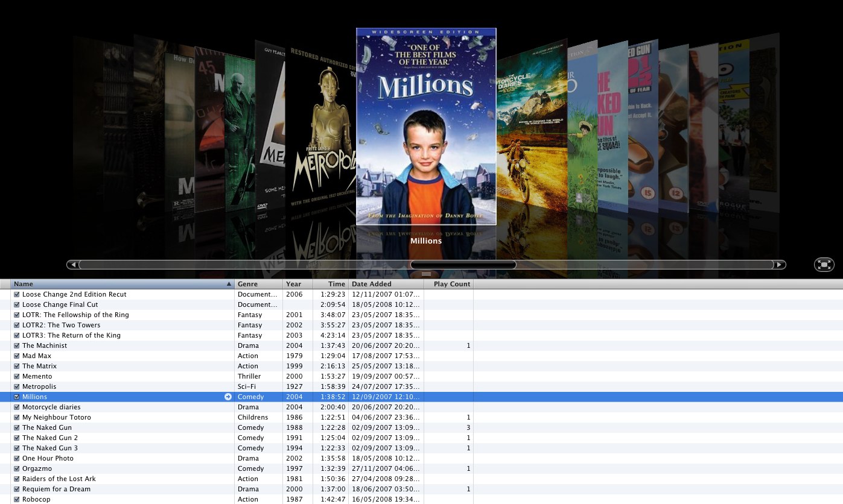Viewport: 843px width, 504px height.
Task: Select the row named Loose Change 2nd Edition Recut
Action: click(x=421, y=294)
